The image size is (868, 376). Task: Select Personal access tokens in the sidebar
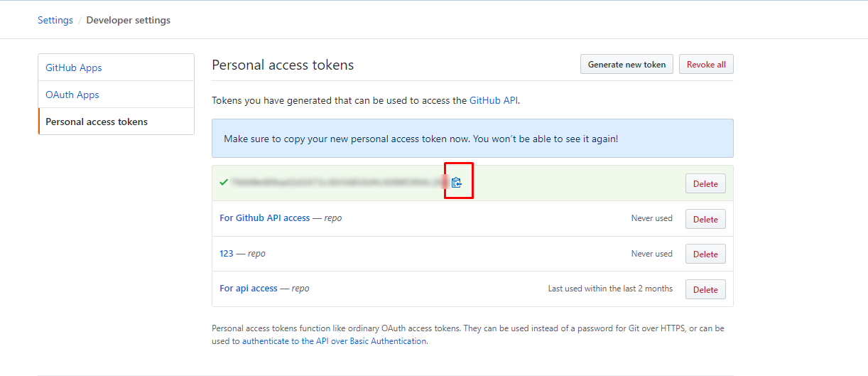tap(97, 122)
